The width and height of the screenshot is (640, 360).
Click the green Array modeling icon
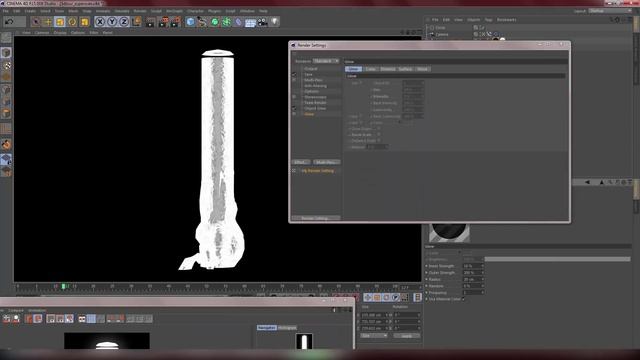[x=226, y=22]
